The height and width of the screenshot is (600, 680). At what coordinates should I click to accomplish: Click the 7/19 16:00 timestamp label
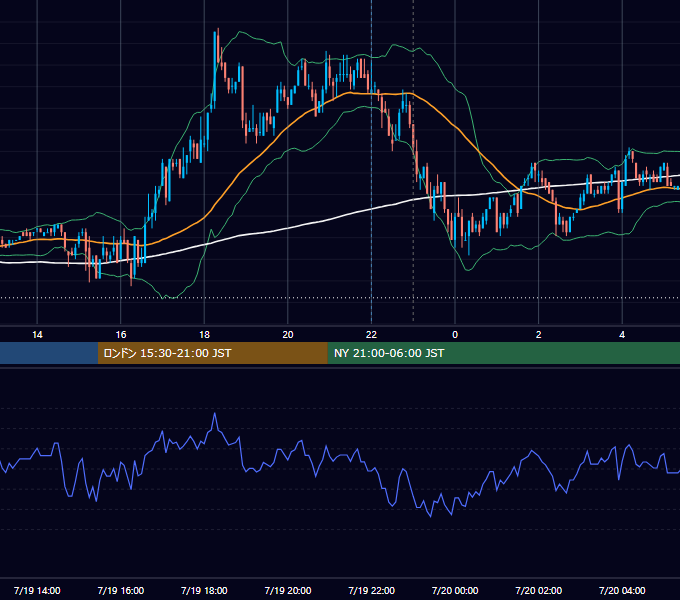coord(121,590)
